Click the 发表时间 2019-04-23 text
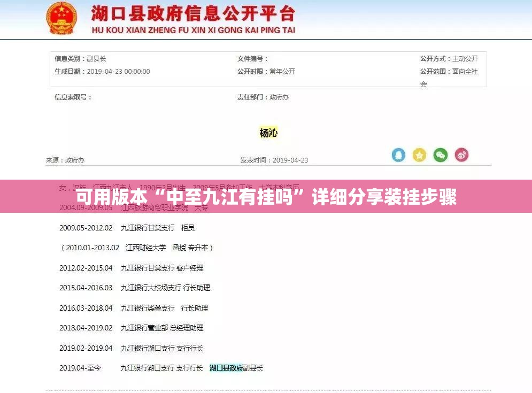This screenshot has width=532, height=393. (x=274, y=160)
